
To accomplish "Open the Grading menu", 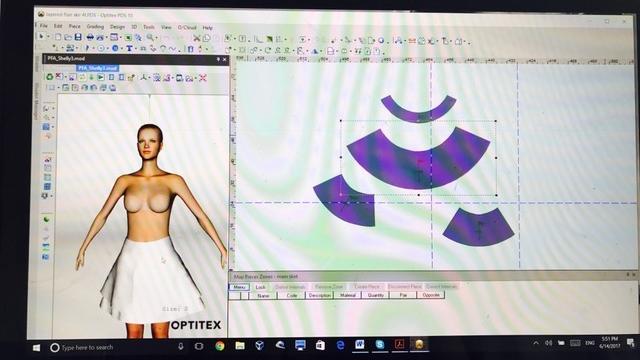I will 95,27.
